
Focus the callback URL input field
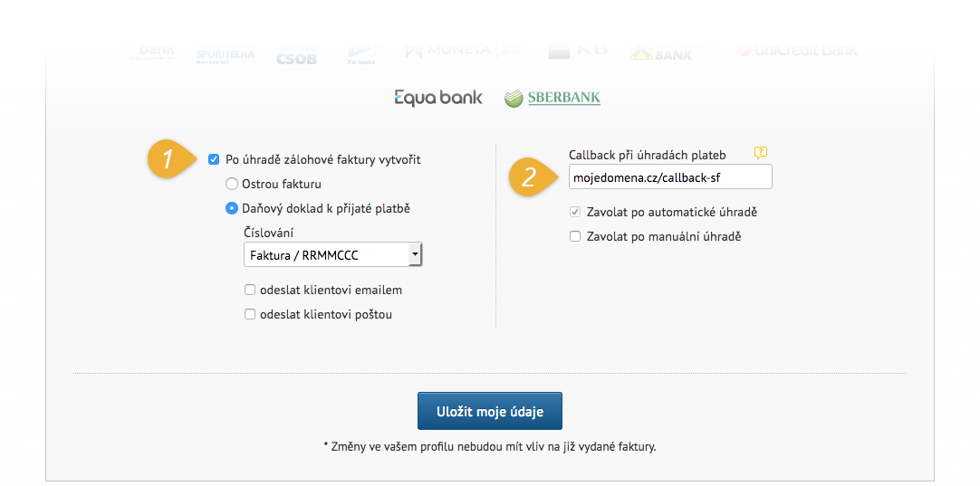(670, 176)
